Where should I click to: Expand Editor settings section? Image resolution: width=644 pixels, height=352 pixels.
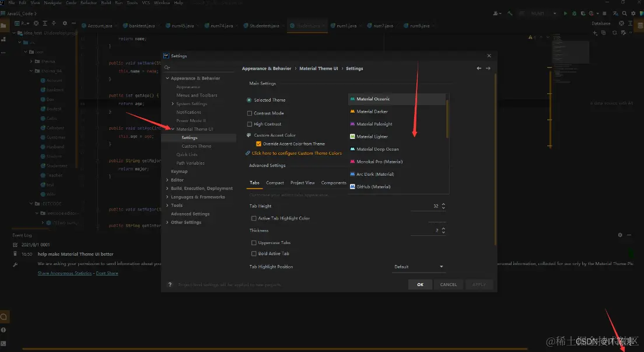(167, 180)
